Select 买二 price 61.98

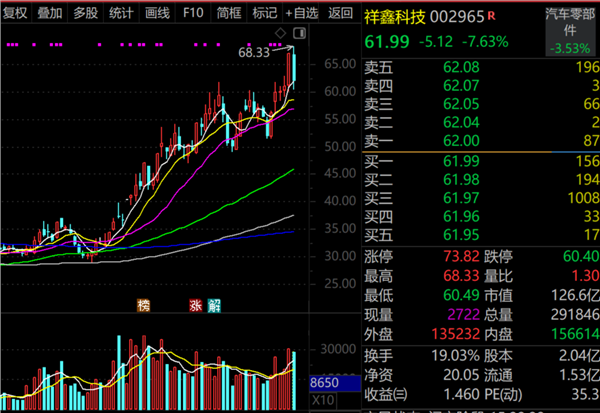(461, 180)
